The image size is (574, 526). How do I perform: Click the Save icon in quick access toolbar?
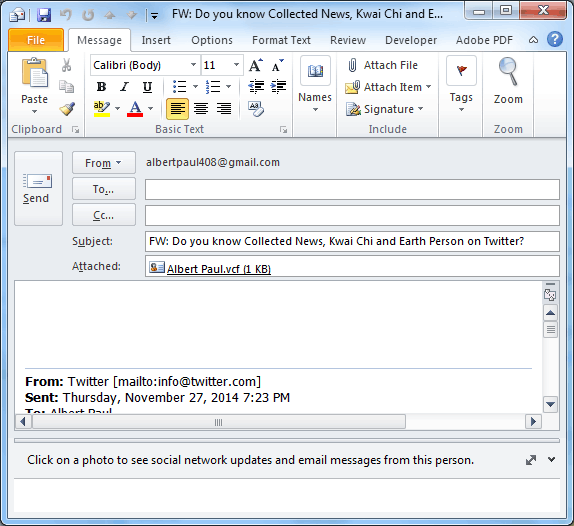[x=44, y=15]
